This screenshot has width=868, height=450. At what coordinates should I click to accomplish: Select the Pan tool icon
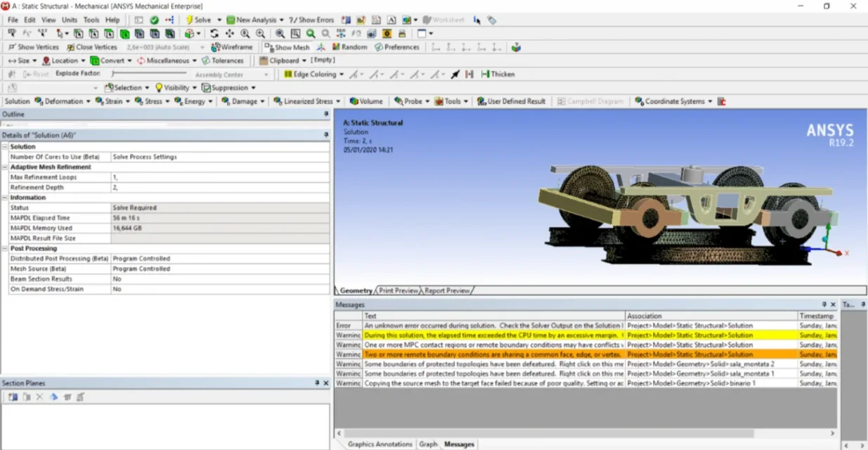click(x=230, y=33)
